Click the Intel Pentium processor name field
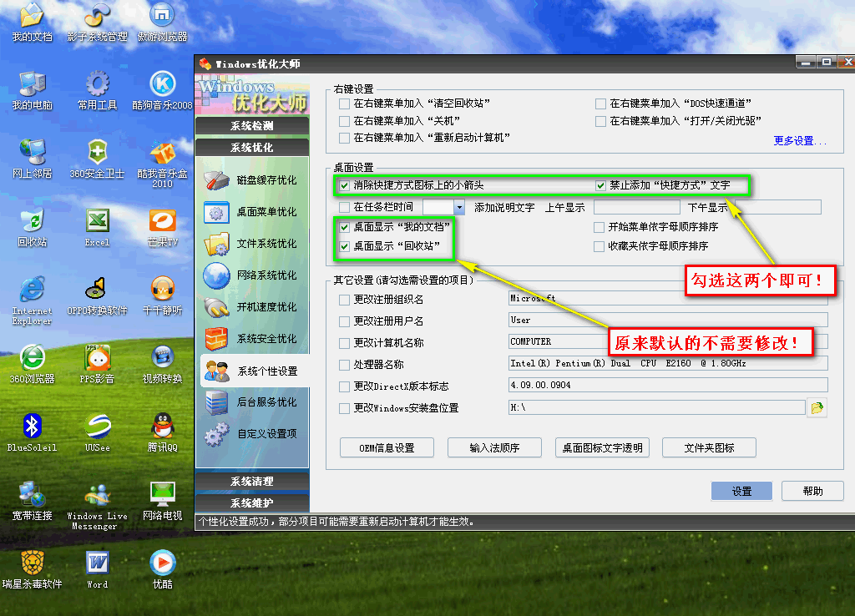This screenshot has width=855, height=616. (668, 363)
